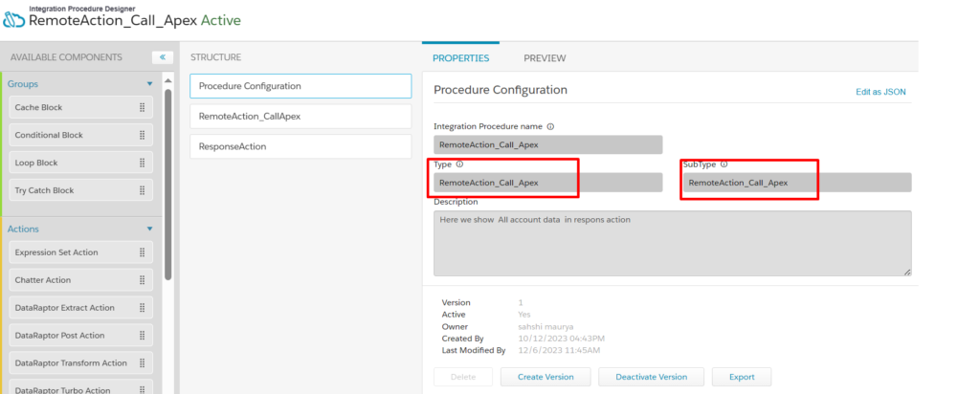Click the Delete button
Screen dimensions: 980x394
[x=463, y=377]
